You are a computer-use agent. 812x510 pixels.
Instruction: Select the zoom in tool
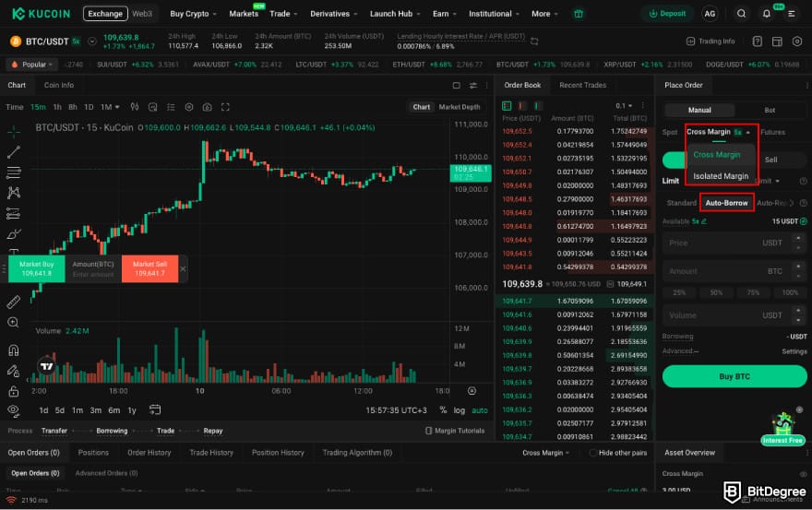click(14, 322)
